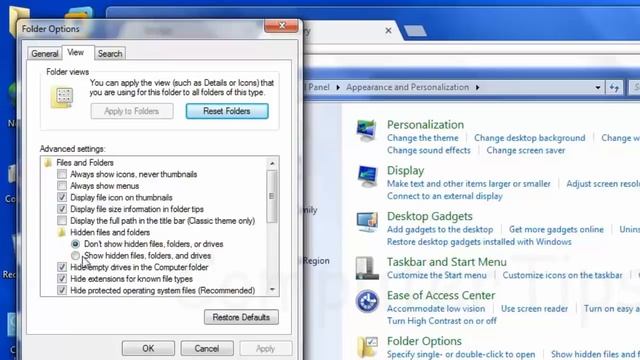The width and height of the screenshot is (640, 360).
Task: Open a new tab in background window
Action: point(415,31)
